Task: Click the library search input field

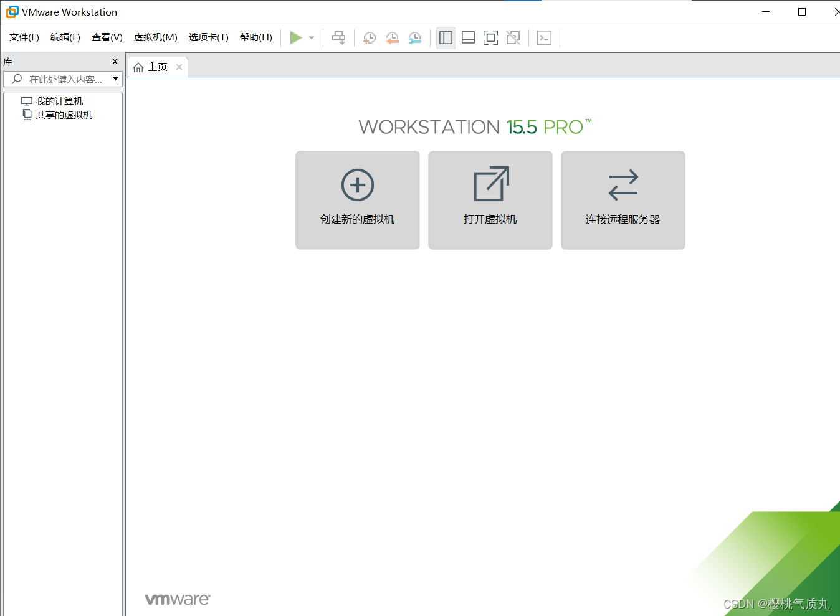Action: (x=62, y=79)
